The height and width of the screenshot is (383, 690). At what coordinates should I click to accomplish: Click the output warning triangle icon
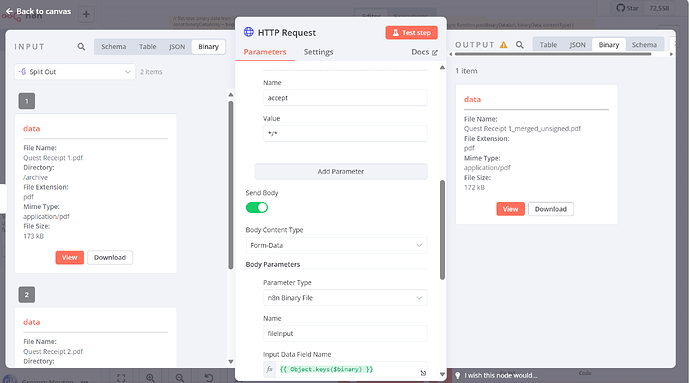coord(503,44)
